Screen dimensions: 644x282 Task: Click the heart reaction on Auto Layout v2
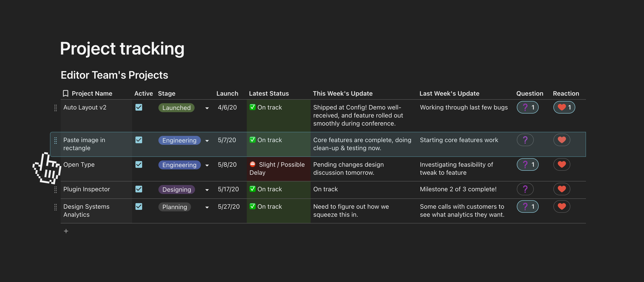coord(564,107)
